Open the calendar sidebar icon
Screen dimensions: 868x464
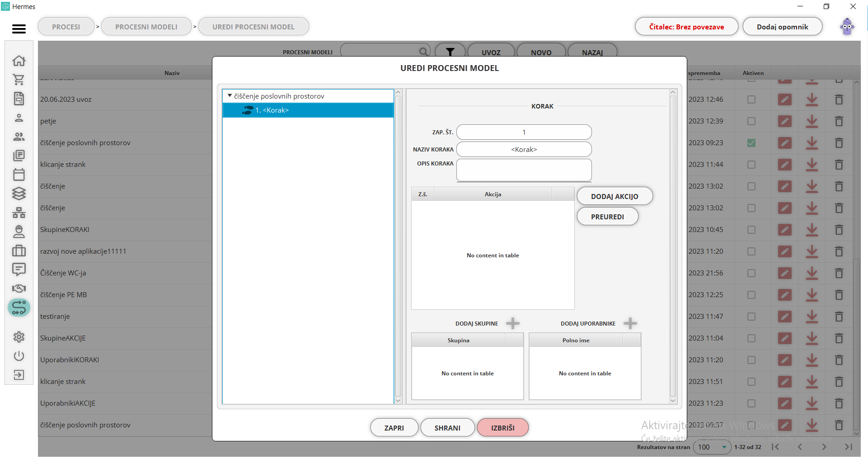coord(19,175)
